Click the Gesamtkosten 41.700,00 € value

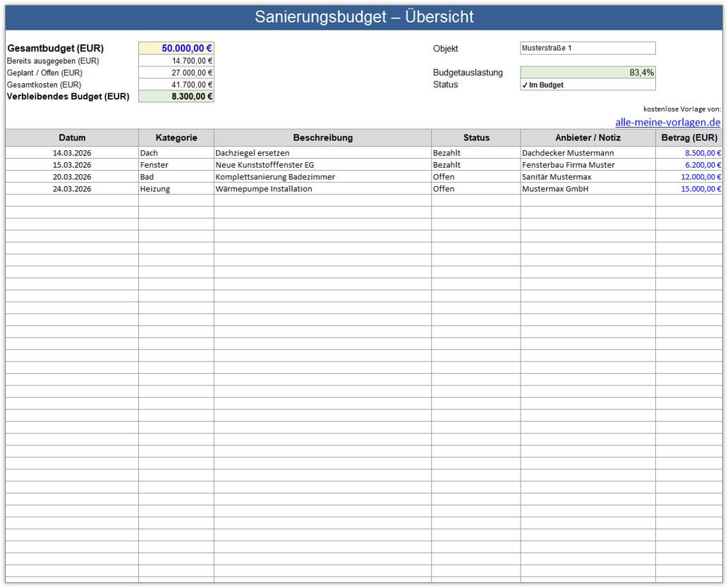click(x=176, y=85)
